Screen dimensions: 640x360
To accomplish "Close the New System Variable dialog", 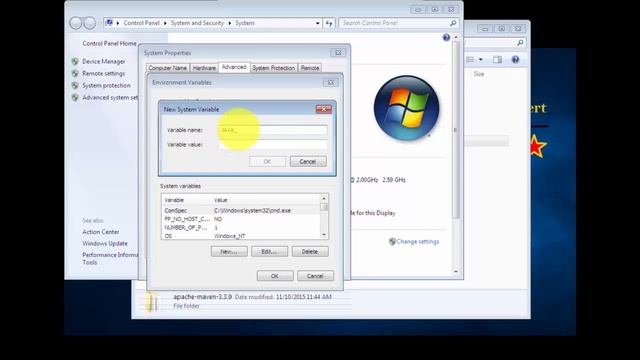I will (324, 109).
